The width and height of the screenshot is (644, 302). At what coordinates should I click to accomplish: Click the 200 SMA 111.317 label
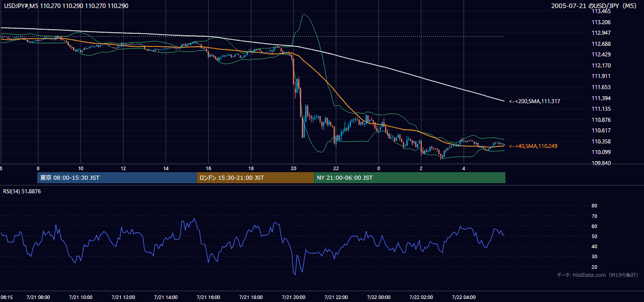click(x=535, y=101)
